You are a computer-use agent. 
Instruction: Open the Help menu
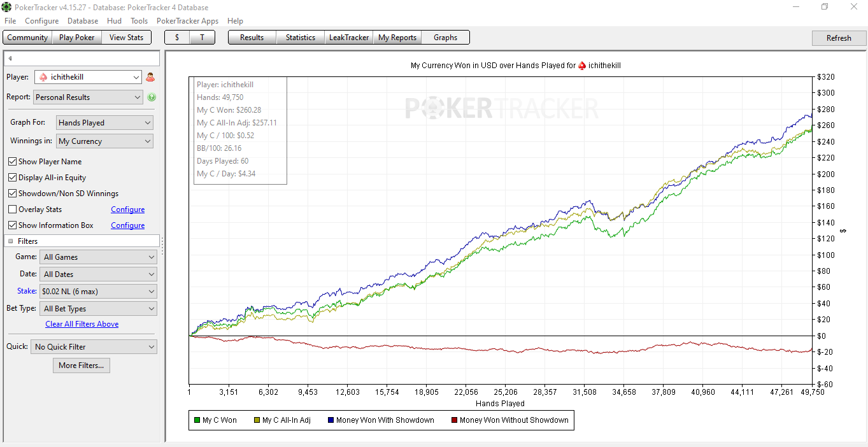pyautogui.click(x=236, y=21)
